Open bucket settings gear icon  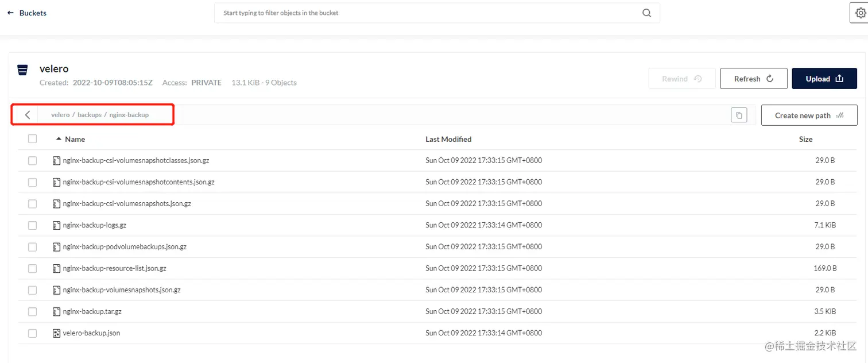(x=860, y=13)
